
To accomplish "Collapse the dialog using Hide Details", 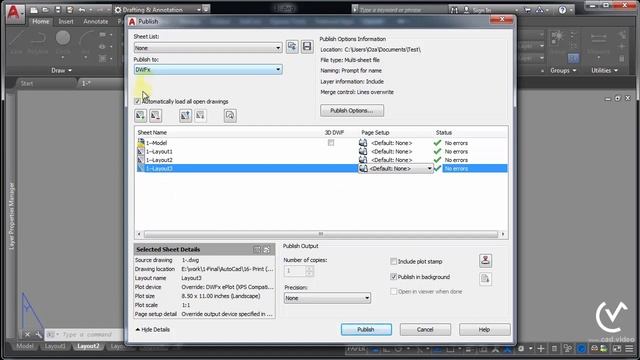I will coord(153,329).
